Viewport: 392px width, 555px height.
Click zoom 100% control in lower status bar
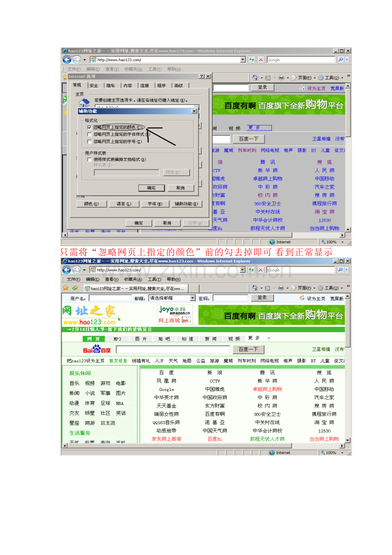pyautogui.click(x=331, y=453)
